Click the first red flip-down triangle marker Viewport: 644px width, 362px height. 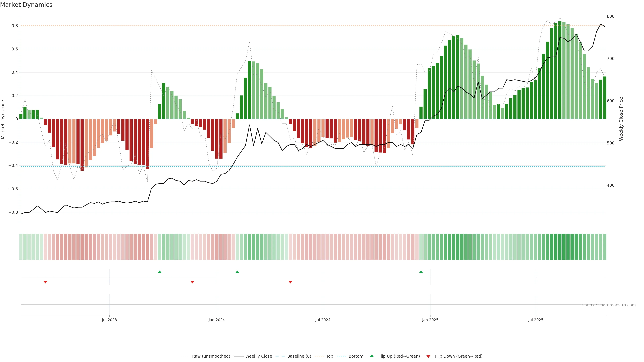click(x=45, y=282)
